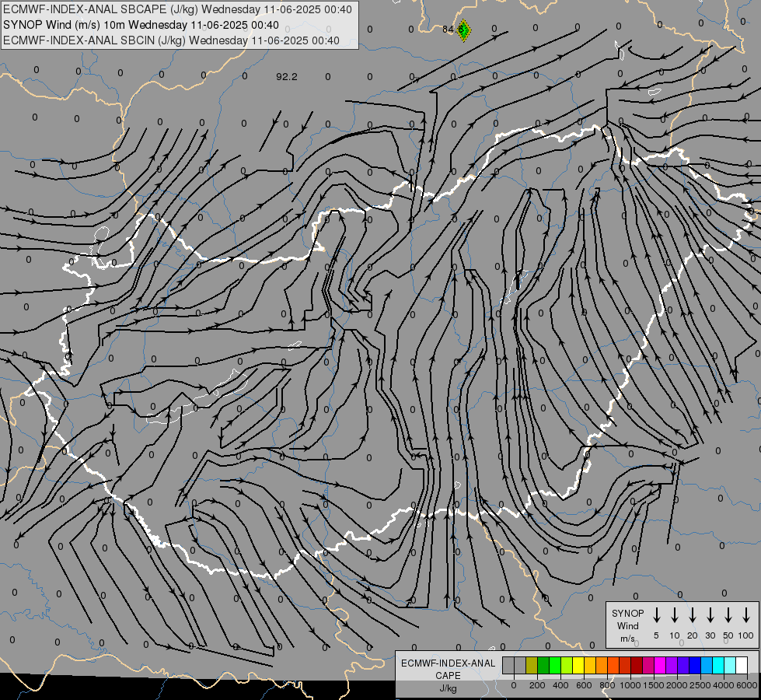This screenshot has width=761, height=700.
Task: Select the pure yellow legend swatch
Action: 578,665
